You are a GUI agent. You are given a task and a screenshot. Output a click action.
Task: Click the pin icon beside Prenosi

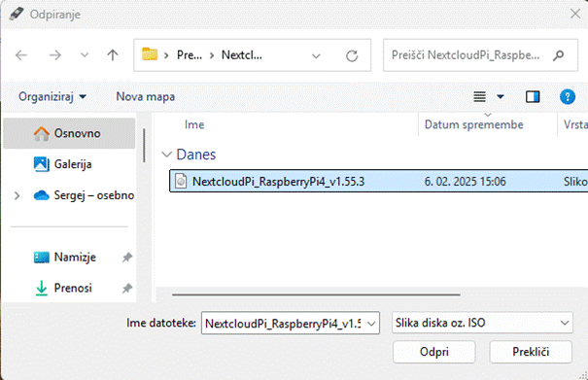pyautogui.click(x=127, y=288)
